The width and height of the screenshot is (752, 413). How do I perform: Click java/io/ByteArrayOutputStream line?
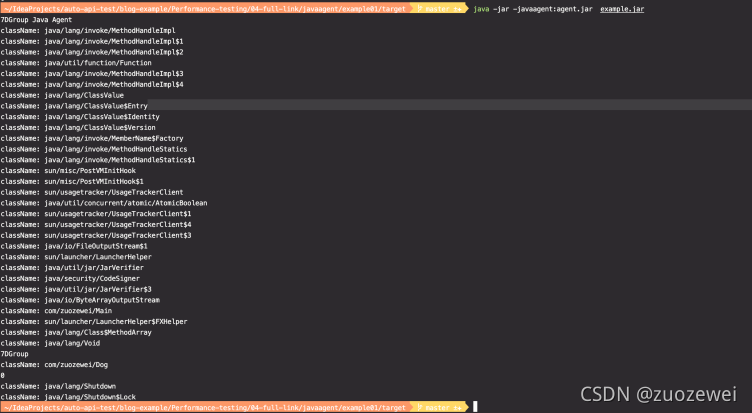80,300
